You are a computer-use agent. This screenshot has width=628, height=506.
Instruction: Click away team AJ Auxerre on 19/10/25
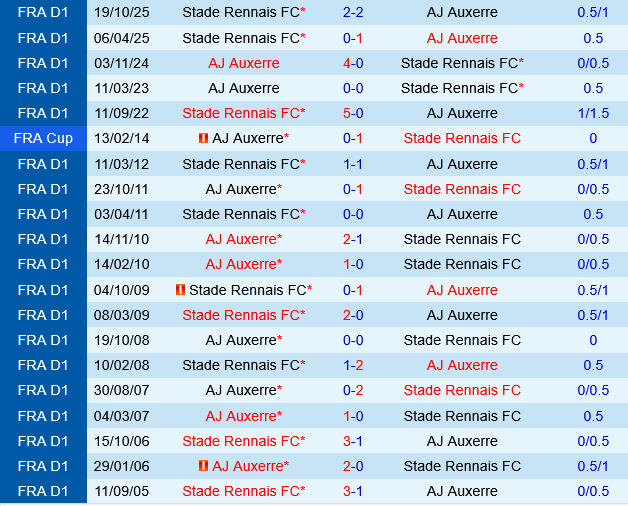coord(462,13)
